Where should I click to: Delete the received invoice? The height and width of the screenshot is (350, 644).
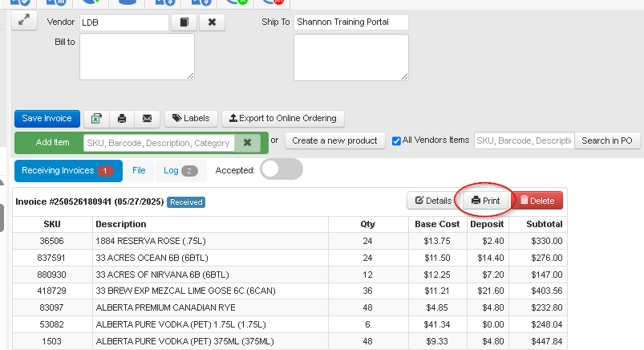tap(537, 201)
